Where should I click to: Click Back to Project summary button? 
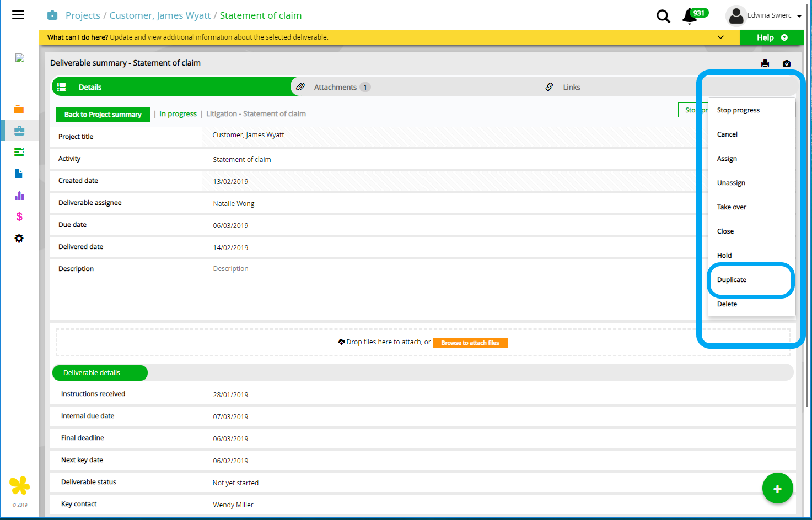(x=103, y=115)
